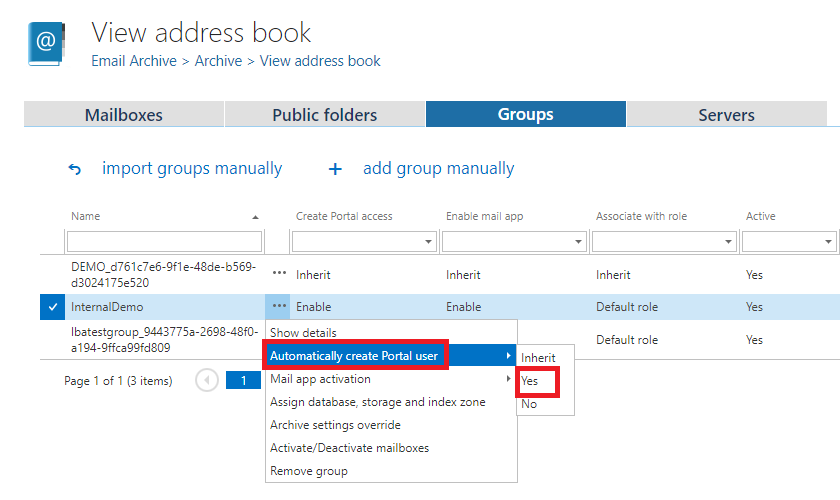Choose Remove group from context menu
Viewport: 840px width, 500px height.
[x=309, y=470]
